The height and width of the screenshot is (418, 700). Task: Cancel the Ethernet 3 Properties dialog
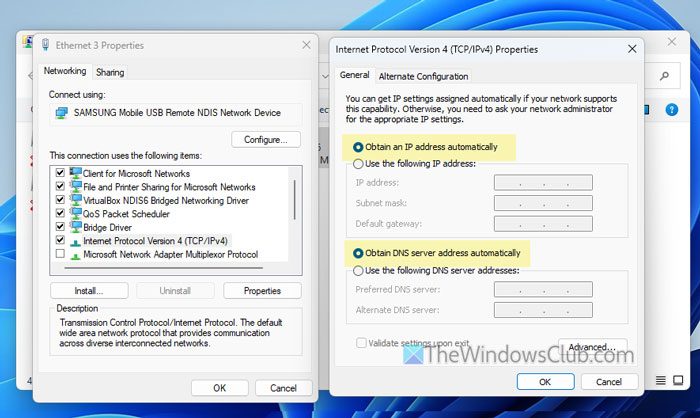point(283,388)
